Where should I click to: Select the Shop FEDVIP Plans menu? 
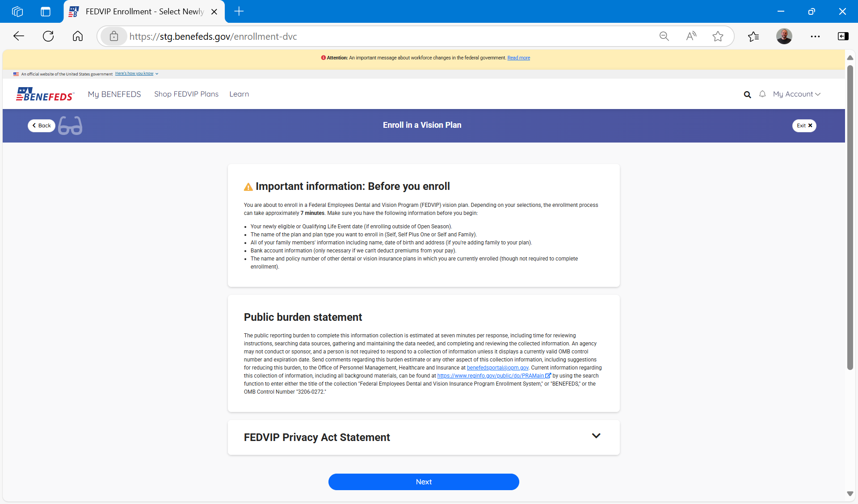pyautogui.click(x=186, y=94)
